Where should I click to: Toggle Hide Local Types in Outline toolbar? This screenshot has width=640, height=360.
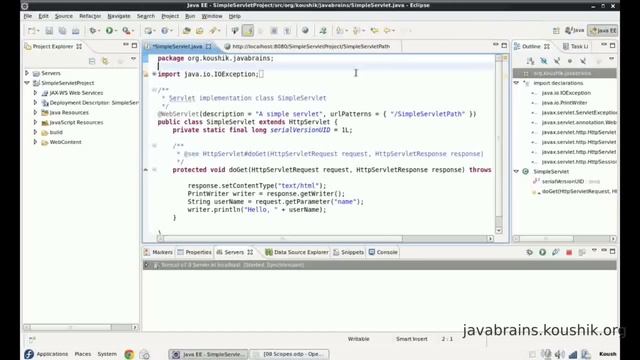(x=583, y=61)
